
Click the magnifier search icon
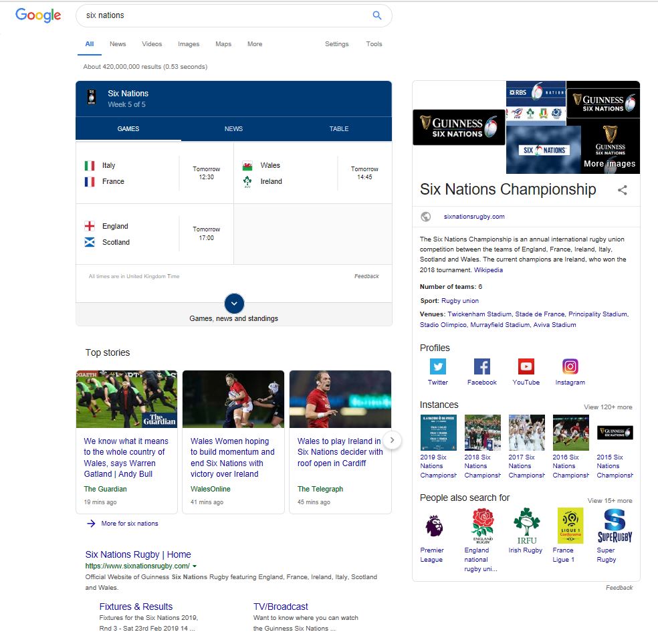point(377,15)
